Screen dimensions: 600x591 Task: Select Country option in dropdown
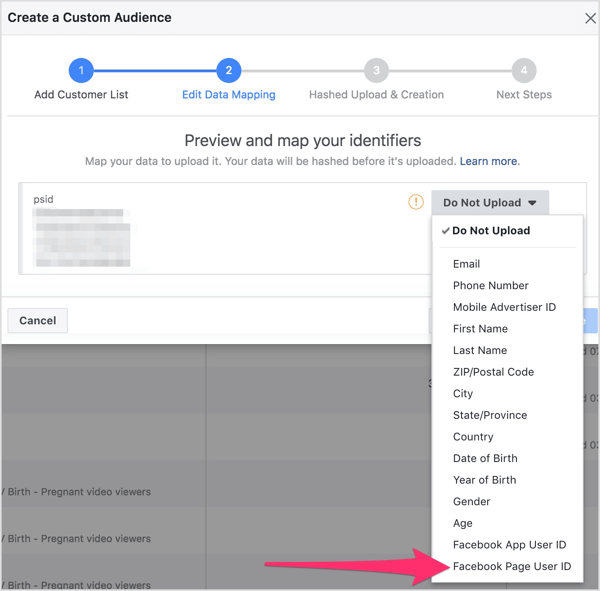(473, 437)
